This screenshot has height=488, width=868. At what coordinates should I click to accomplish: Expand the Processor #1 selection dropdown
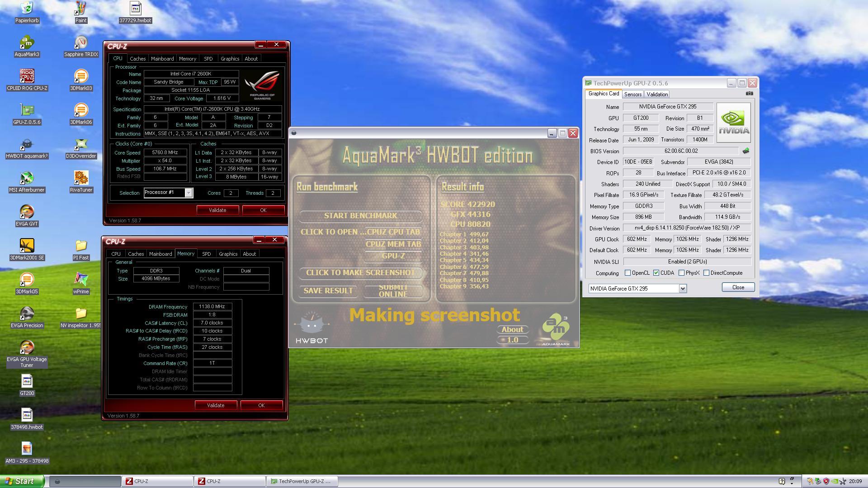point(189,193)
